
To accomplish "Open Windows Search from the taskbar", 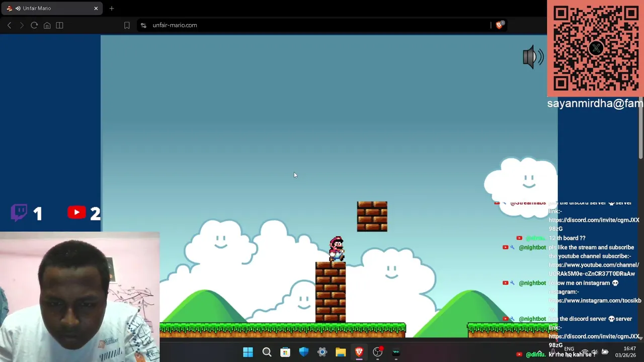I will click(267, 352).
